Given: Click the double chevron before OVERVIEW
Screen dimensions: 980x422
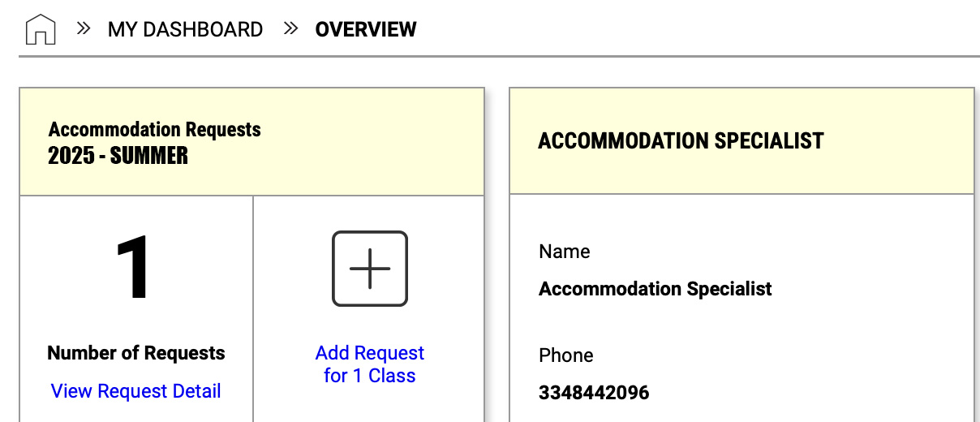Looking at the screenshot, I should [x=291, y=29].
